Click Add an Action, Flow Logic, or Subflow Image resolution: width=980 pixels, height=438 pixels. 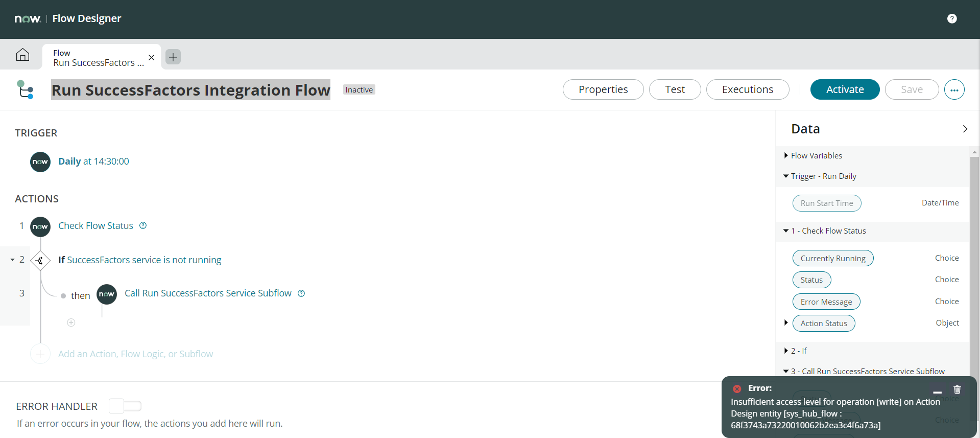[135, 354]
